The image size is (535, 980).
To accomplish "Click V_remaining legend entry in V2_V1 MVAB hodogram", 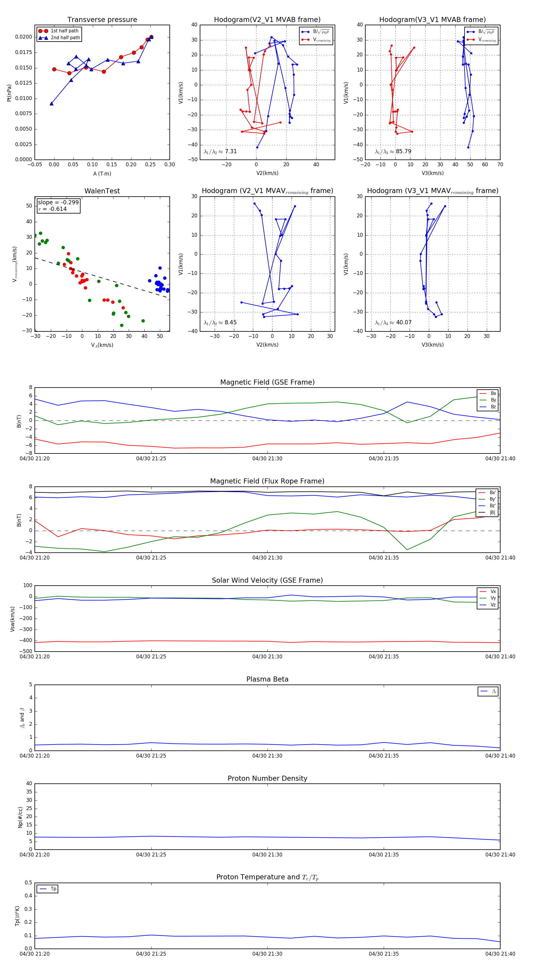I will (316, 39).
